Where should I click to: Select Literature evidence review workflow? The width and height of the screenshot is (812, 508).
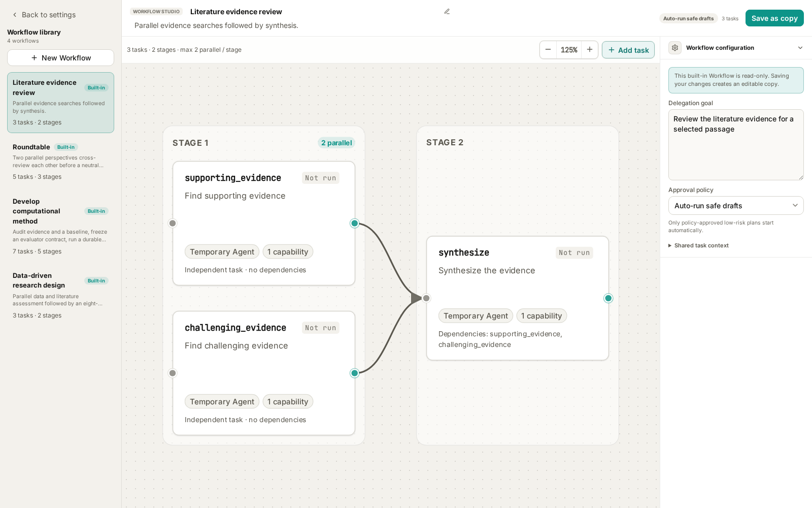coord(60,103)
